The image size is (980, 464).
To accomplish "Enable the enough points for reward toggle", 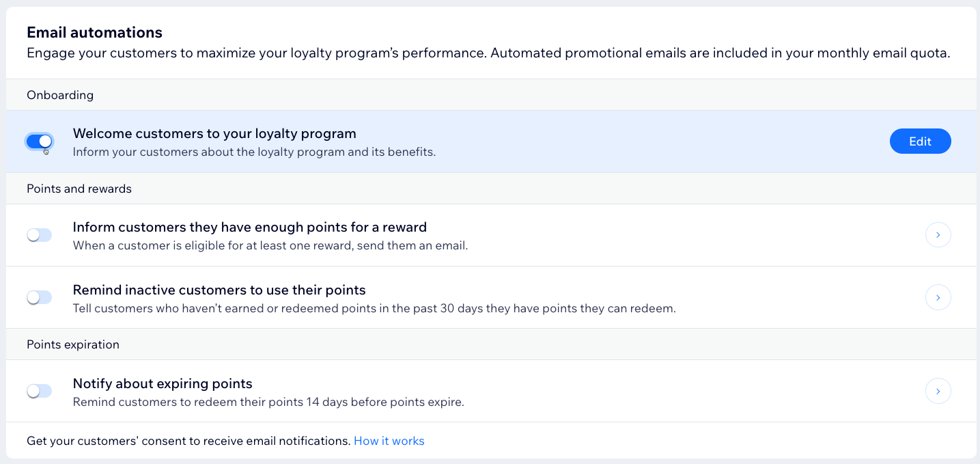I will click(40, 235).
